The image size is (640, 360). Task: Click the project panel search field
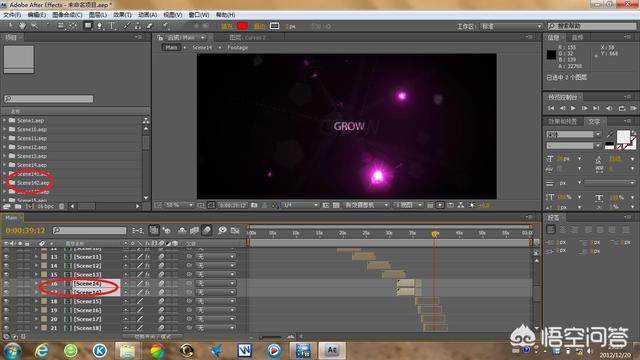(49, 99)
